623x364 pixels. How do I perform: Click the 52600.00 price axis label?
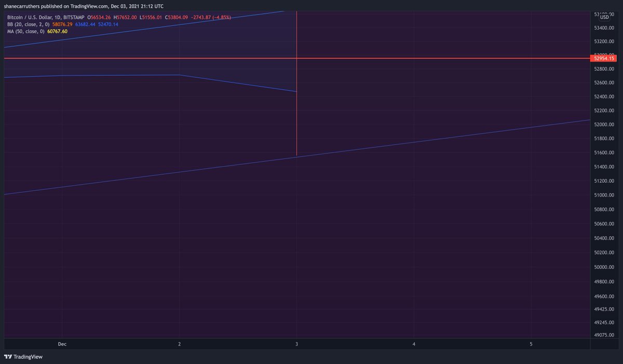coord(604,82)
